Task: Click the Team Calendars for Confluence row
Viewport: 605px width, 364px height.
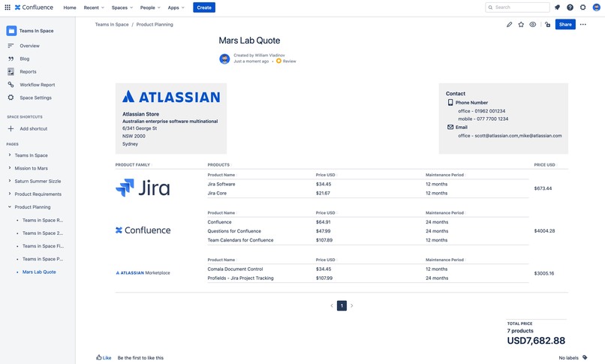Action: 368,240
